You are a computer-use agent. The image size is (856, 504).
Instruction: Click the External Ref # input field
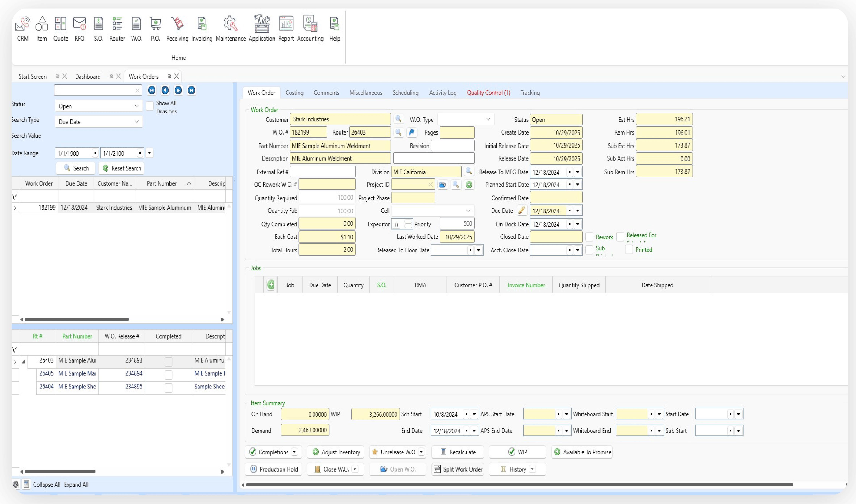click(x=322, y=172)
